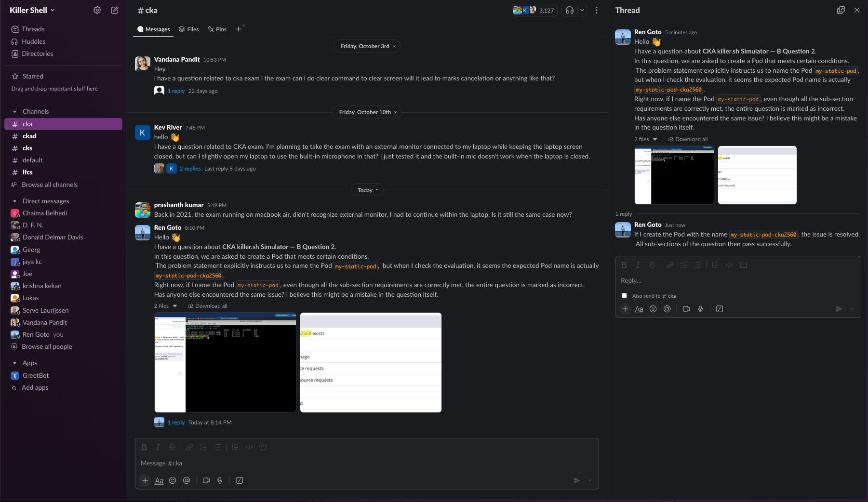Switch to Files tab
Screen dimensions: 868x502
(188, 29)
